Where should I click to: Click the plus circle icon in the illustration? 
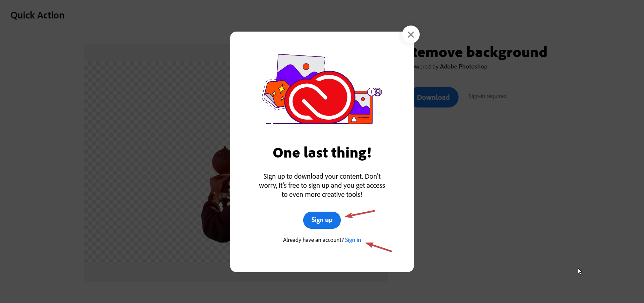371,92
